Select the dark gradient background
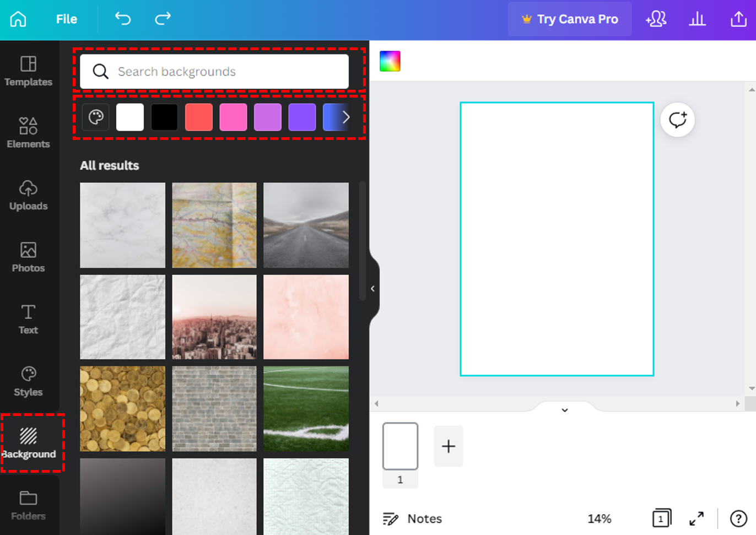This screenshot has height=535, width=756. click(122, 496)
